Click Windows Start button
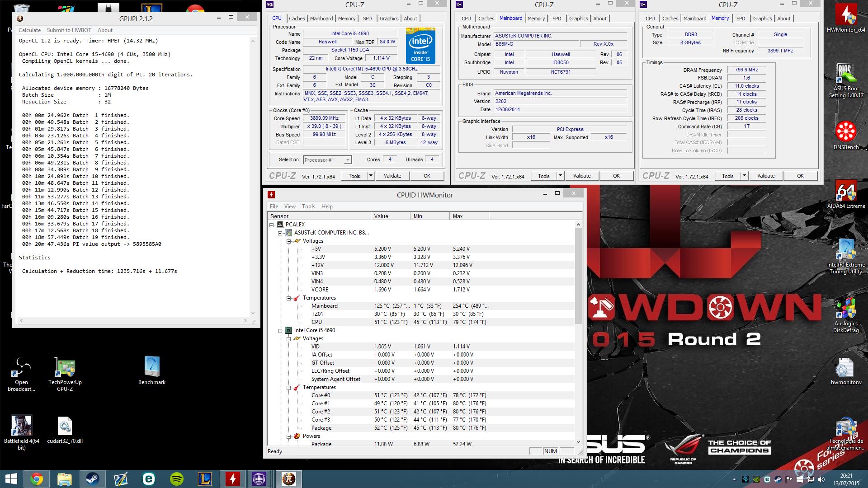Viewport: 868px width, 488px height. [x=11, y=479]
